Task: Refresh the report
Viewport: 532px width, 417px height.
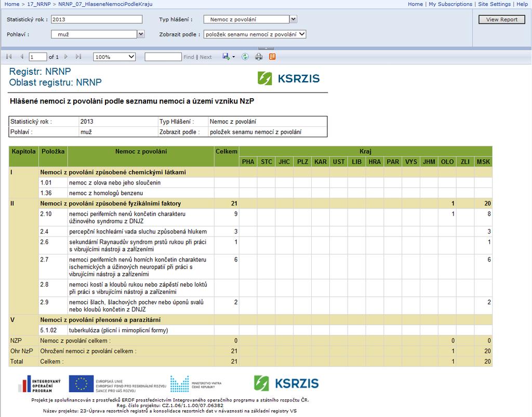Action: (x=245, y=57)
